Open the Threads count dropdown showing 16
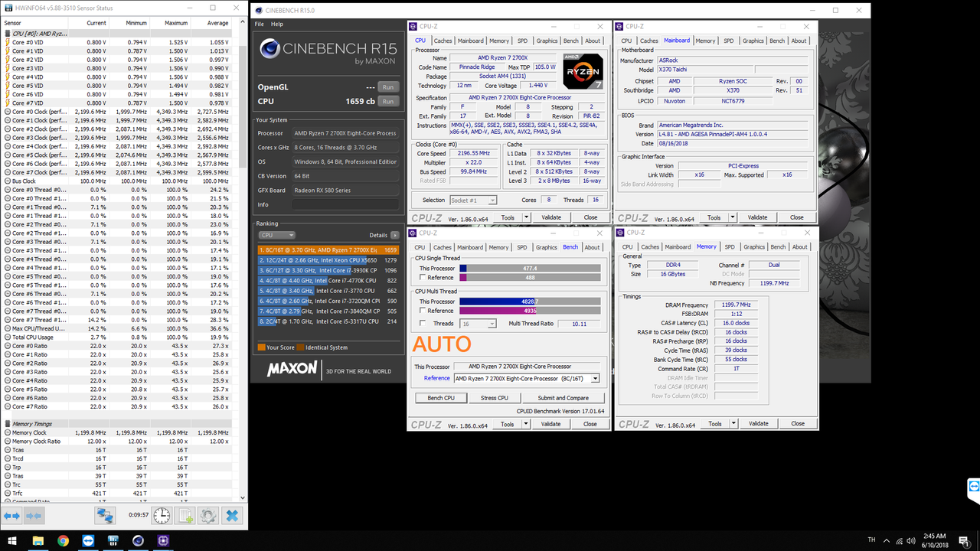The width and height of the screenshot is (980, 551). [479, 324]
